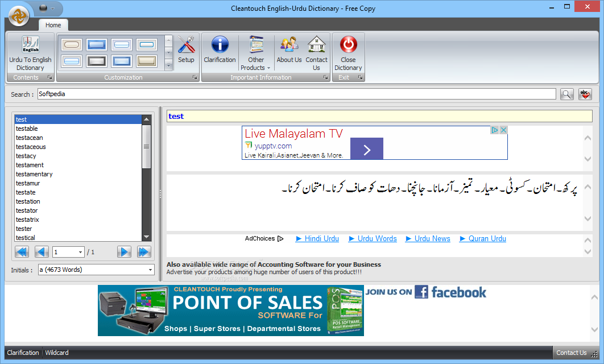Image resolution: width=604 pixels, height=364 pixels.
Task: Click the word list scrollbar thumb
Action: [146, 146]
